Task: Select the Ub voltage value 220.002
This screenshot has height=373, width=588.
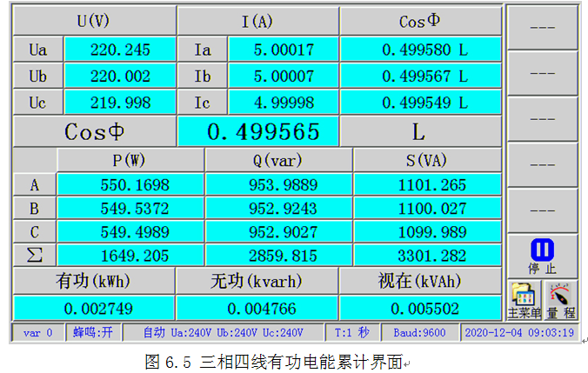Action: click(x=120, y=77)
